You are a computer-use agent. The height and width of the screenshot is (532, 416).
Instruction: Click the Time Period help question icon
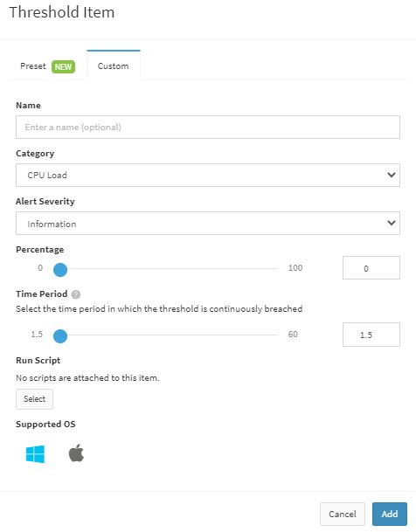pyautogui.click(x=76, y=294)
